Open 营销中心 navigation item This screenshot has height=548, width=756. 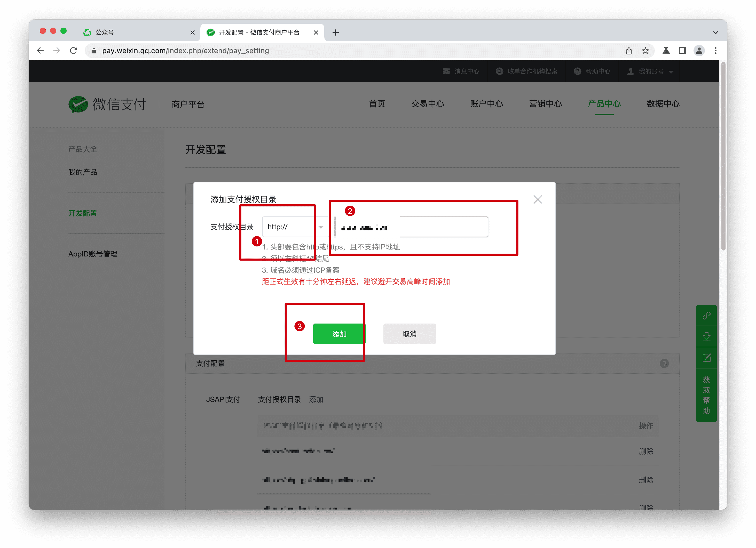pos(545,104)
